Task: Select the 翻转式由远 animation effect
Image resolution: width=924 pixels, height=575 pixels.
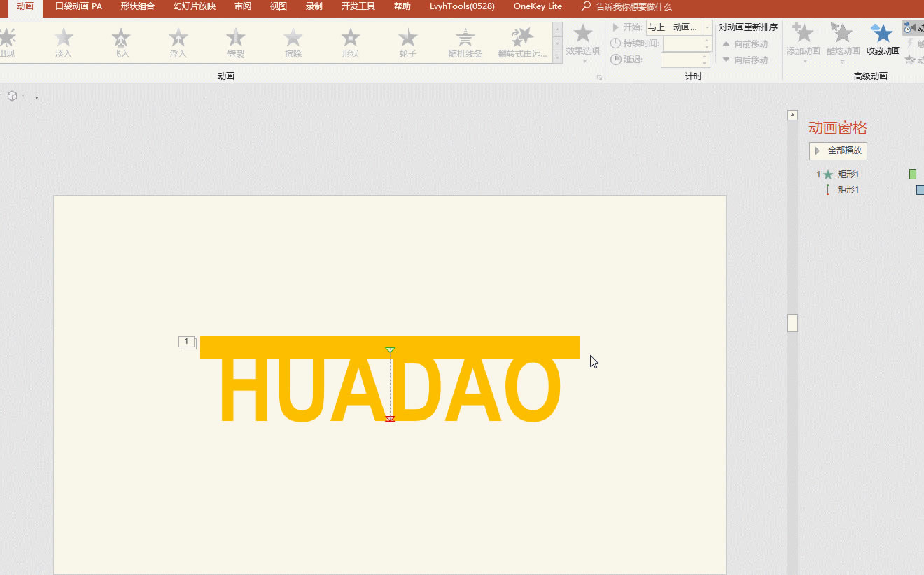Action: (x=523, y=43)
